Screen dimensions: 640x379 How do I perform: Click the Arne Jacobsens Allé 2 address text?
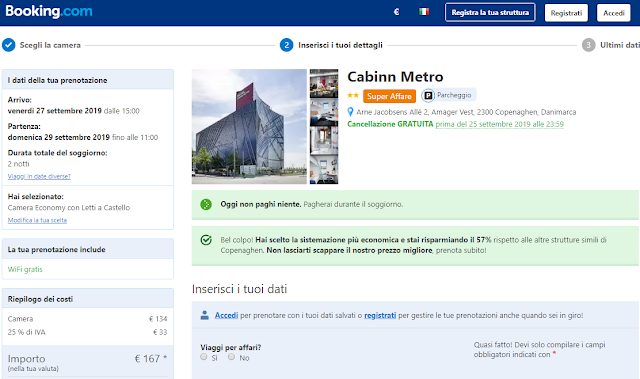(x=466, y=112)
